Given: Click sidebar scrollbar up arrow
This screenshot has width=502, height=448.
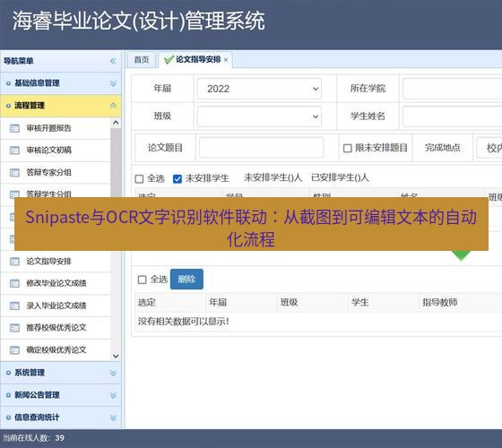Looking at the screenshot, I should [x=116, y=123].
